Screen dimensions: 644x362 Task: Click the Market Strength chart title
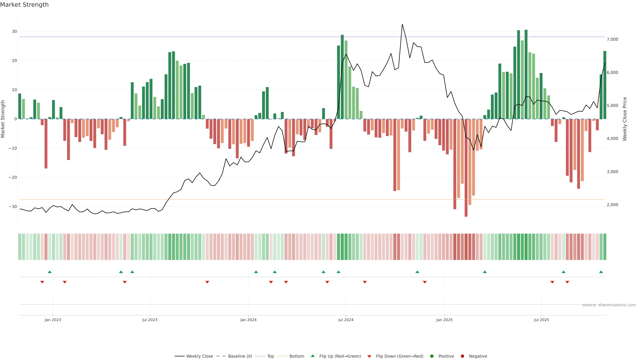pyautogui.click(x=24, y=5)
